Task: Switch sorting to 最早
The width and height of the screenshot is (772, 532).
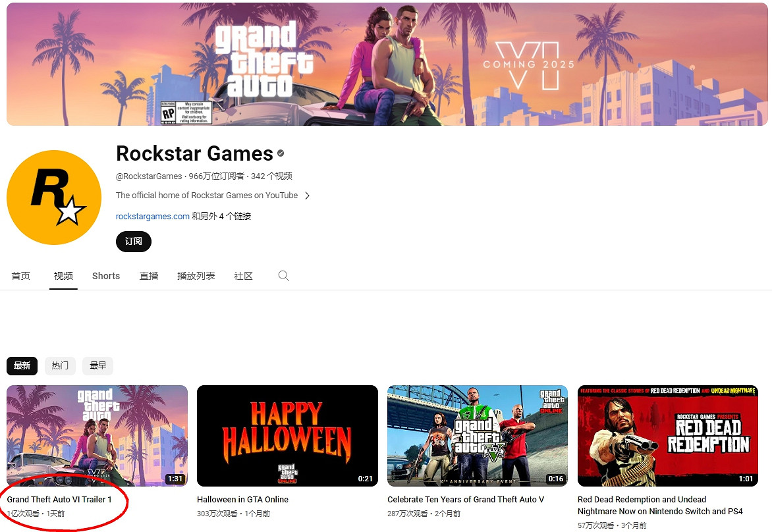Action: click(97, 365)
